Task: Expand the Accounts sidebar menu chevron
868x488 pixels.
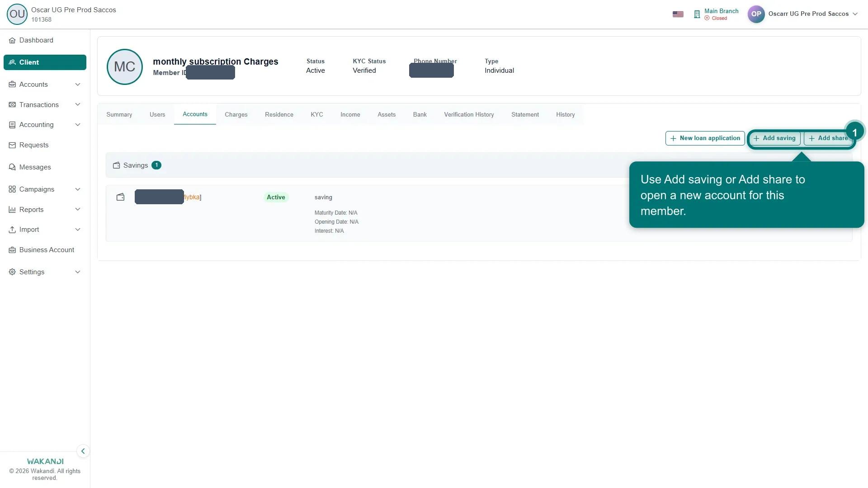Action: click(78, 84)
